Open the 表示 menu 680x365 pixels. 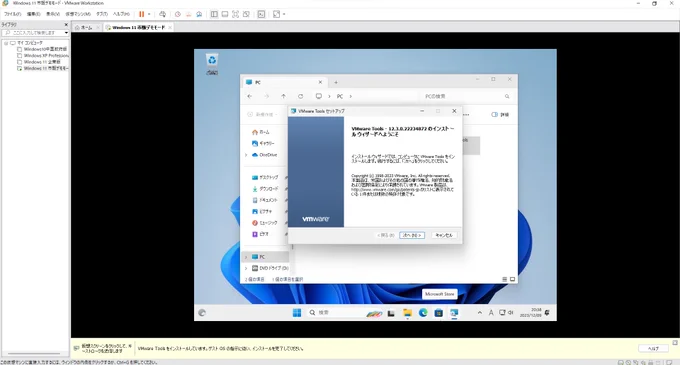coord(53,14)
